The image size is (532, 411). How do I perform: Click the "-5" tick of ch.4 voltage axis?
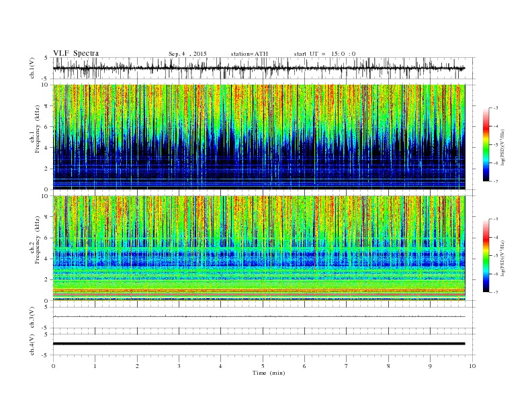coord(46,355)
